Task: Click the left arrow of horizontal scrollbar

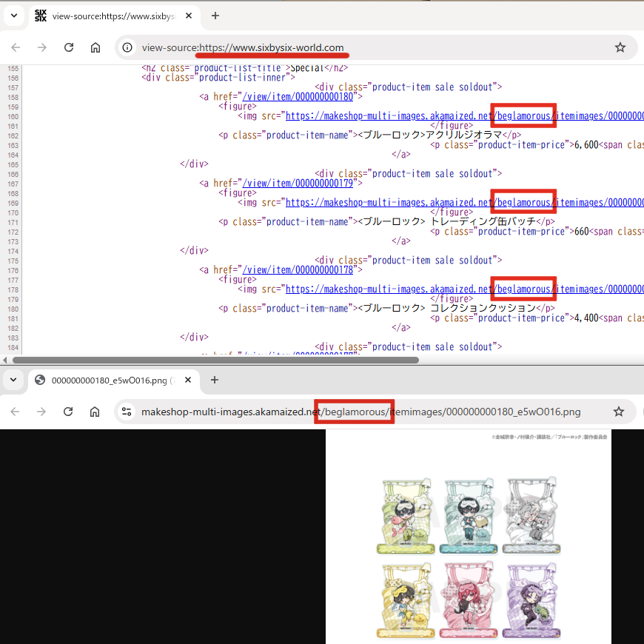Action: click(x=4, y=360)
